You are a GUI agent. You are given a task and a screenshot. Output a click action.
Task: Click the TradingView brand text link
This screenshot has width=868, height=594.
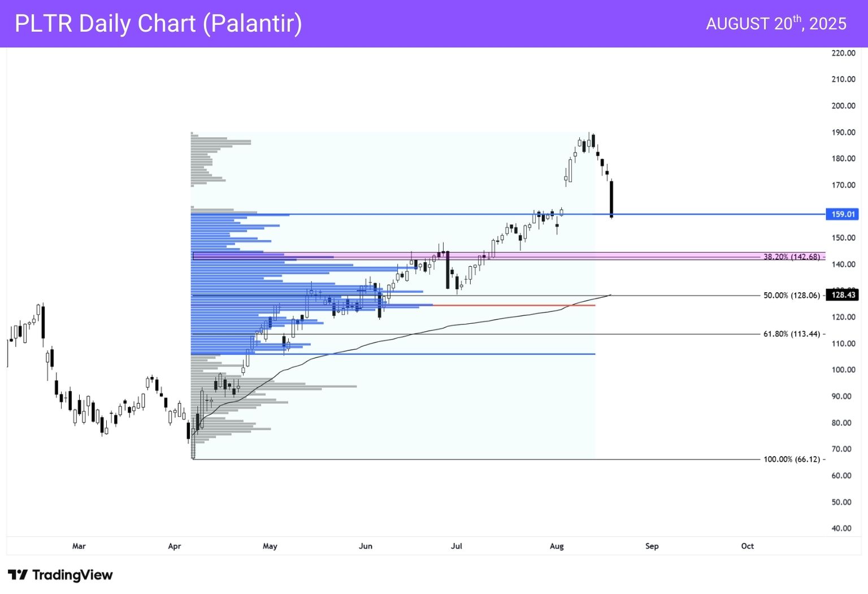tap(72, 575)
